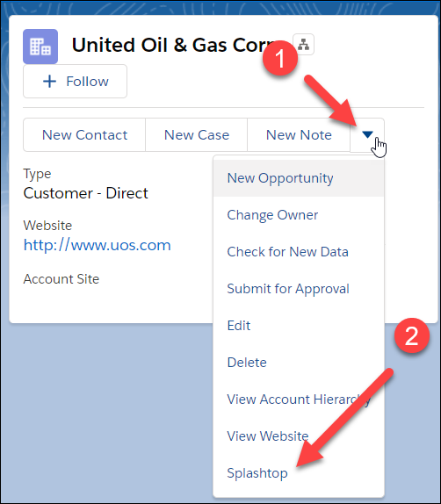Open the account hierarchy icon next to title

[x=303, y=45]
